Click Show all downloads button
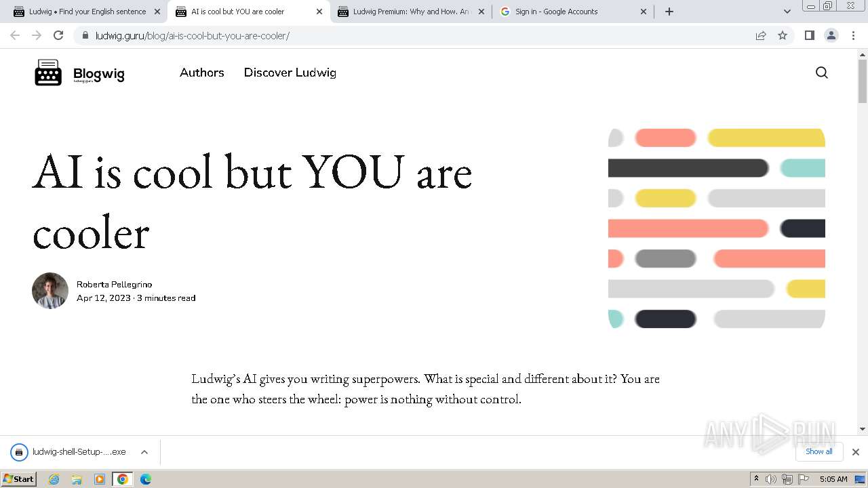The height and width of the screenshot is (488, 868). (x=818, y=451)
